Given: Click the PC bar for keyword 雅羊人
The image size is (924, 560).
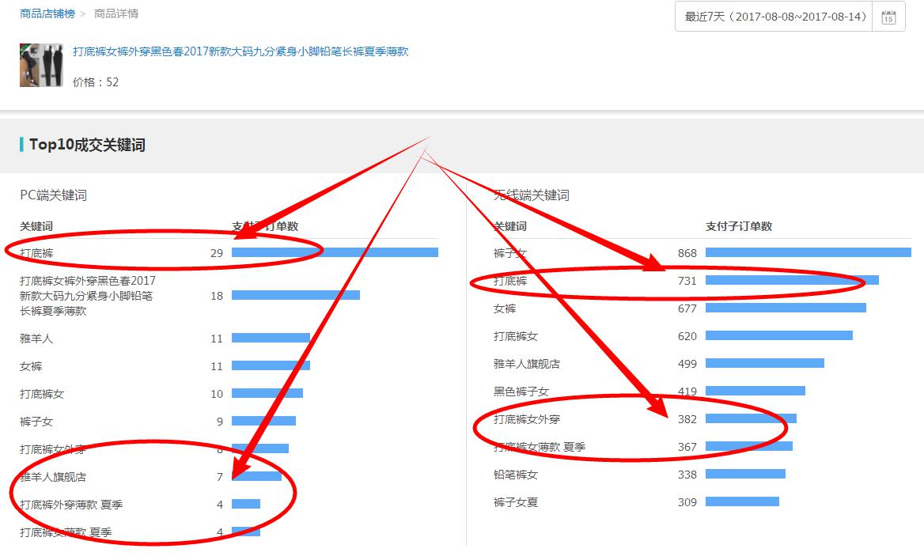Looking at the screenshot, I should click(x=271, y=338).
